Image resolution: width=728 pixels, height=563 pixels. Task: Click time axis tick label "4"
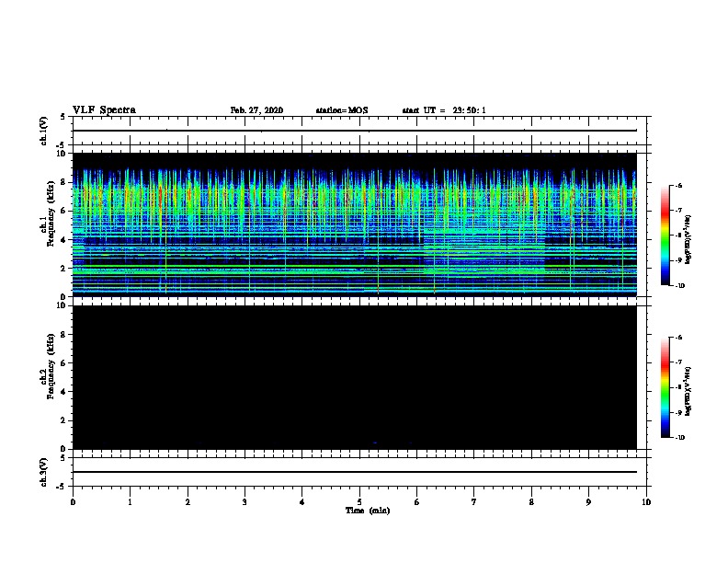[302, 502]
